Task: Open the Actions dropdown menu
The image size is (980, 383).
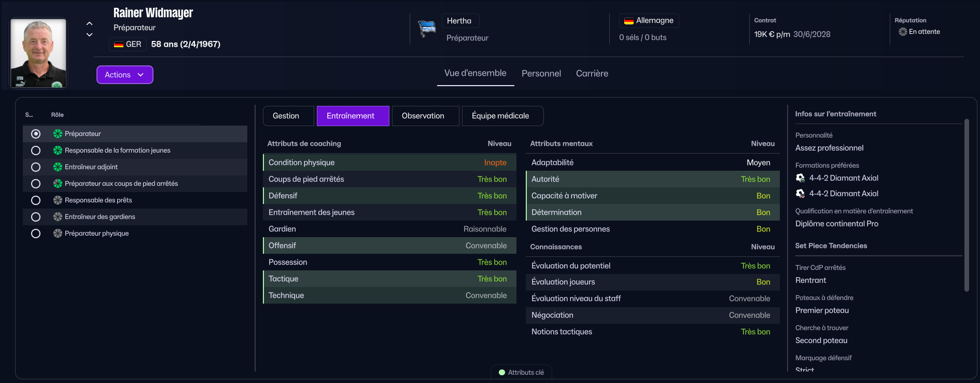Action: [124, 75]
